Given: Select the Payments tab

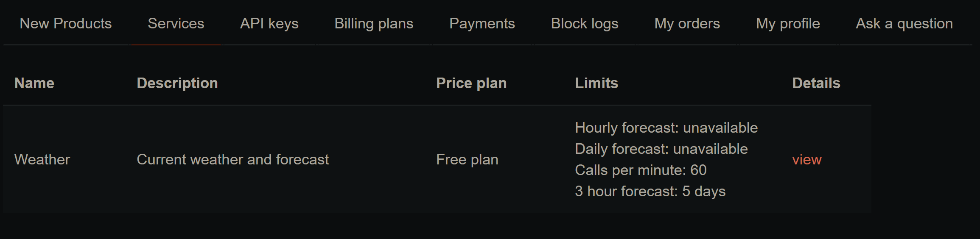Looking at the screenshot, I should click(x=482, y=24).
